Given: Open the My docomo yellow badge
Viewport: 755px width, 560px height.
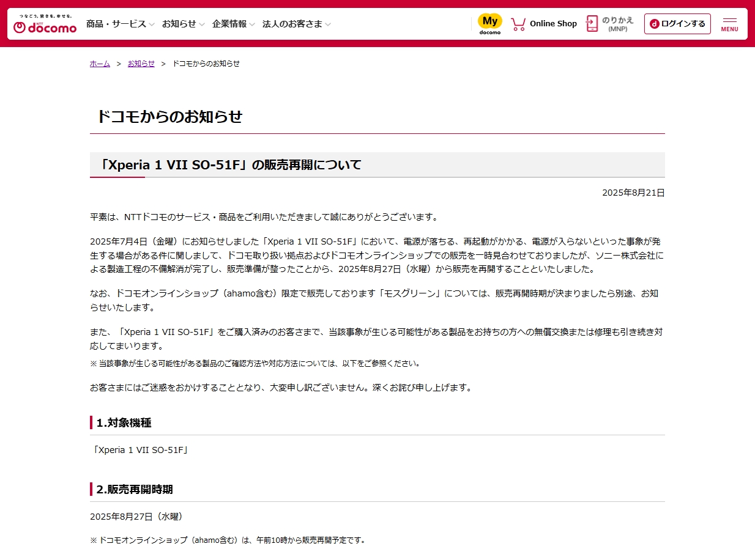Looking at the screenshot, I should (489, 24).
